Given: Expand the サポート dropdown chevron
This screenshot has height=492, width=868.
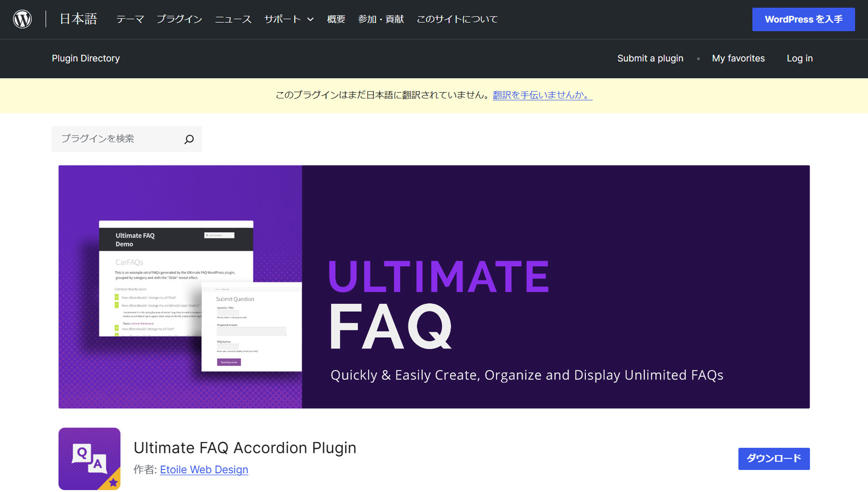Looking at the screenshot, I should pyautogui.click(x=311, y=19).
